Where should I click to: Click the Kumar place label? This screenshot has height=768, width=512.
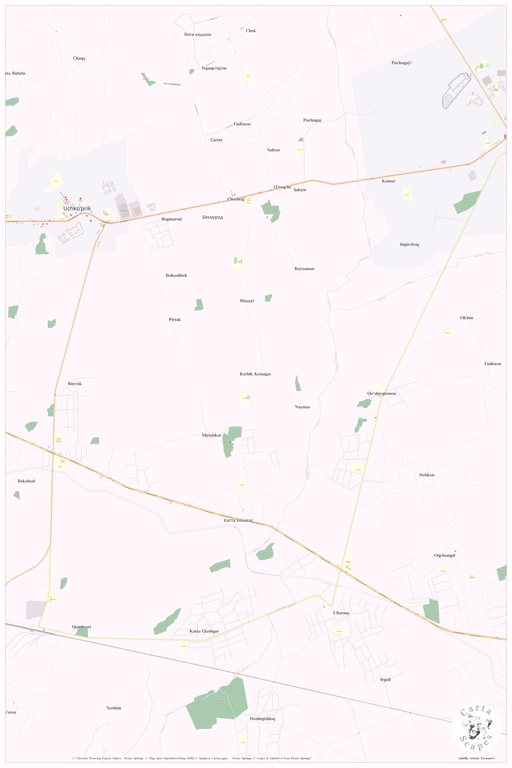(x=388, y=181)
